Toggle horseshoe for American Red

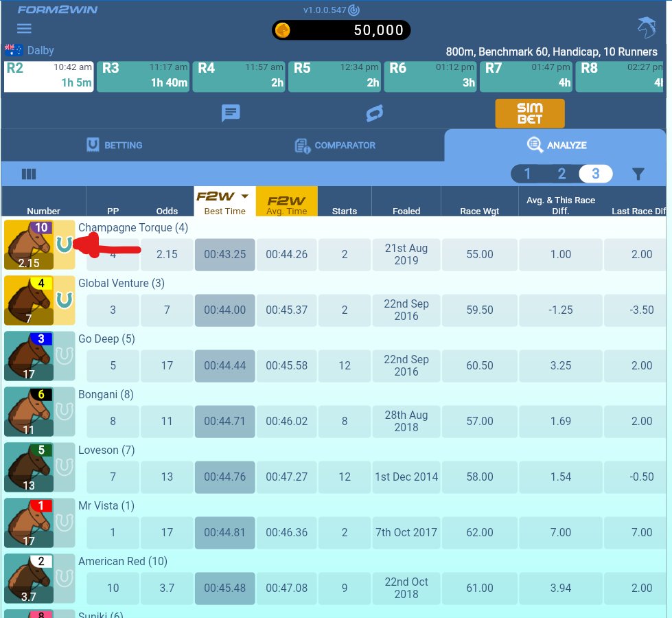pyautogui.click(x=65, y=579)
